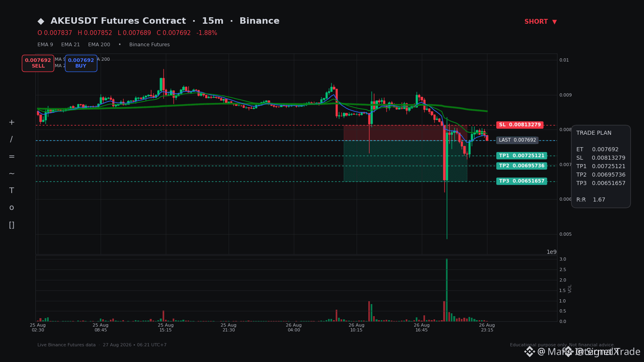Click the open value "O 0.007837"

tap(55, 33)
